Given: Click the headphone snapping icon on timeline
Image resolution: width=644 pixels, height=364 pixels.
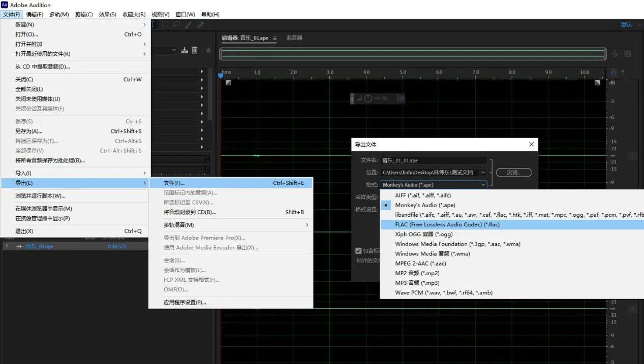Looking at the screenshot, I should (614, 73).
